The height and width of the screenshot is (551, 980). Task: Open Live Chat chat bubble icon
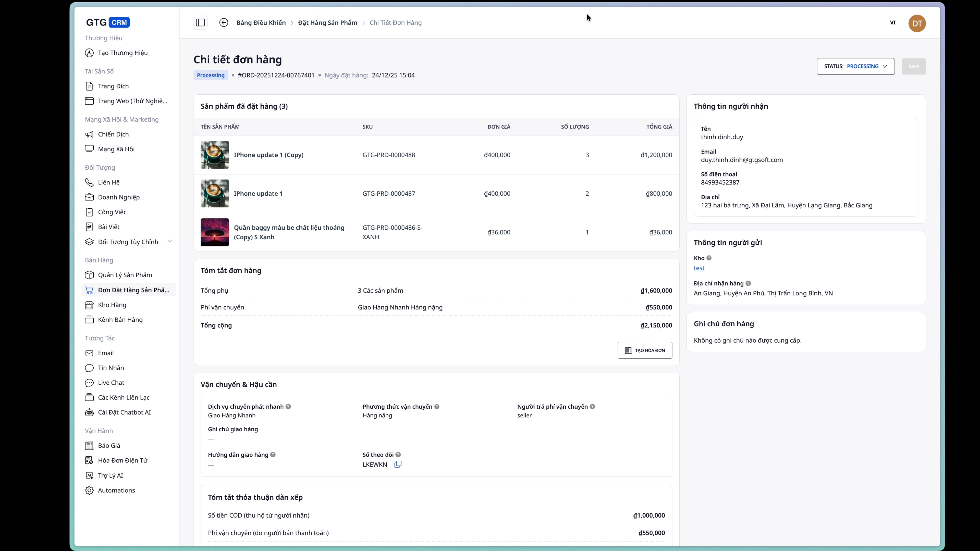point(89,383)
